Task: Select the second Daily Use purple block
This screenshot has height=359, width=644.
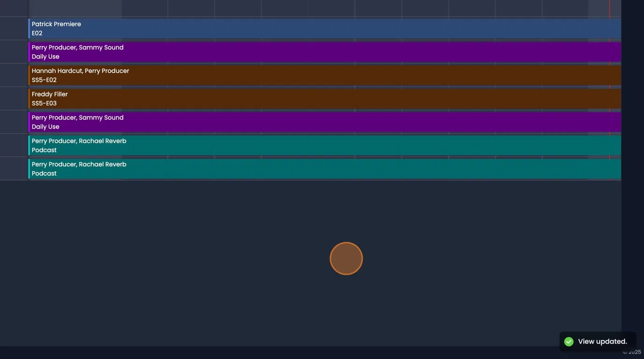Action: pyautogui.click(x=281, y=122)
